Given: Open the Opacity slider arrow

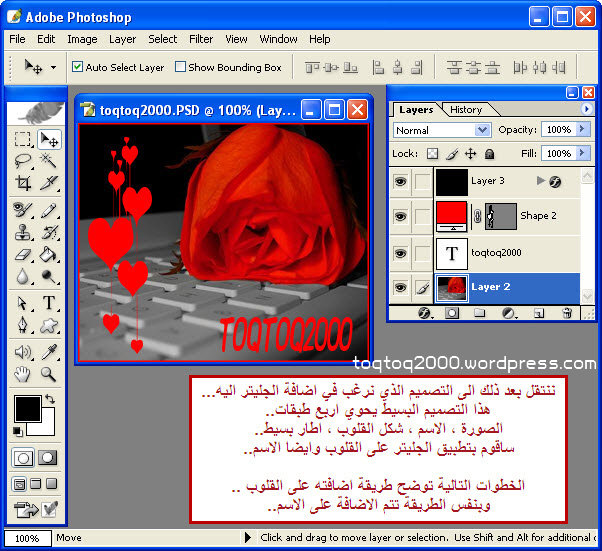Looking at the screenshot, I should pos(583,130).
